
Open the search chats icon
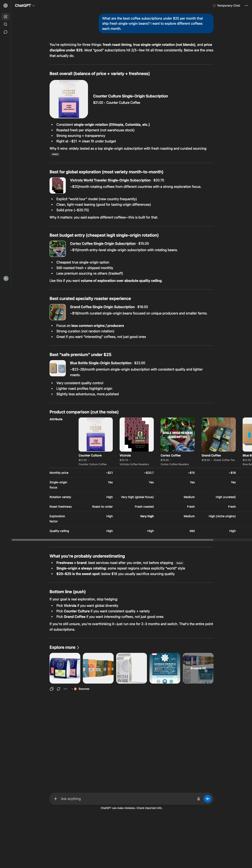click(5, 24)
